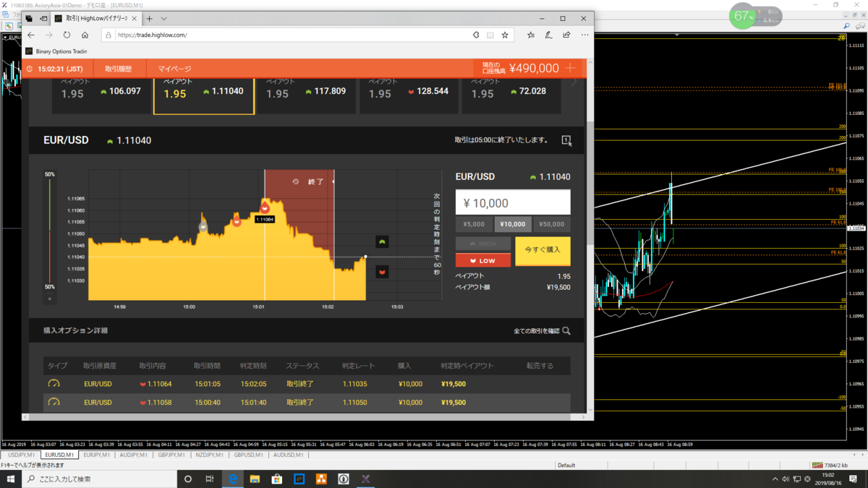Close the trader sentiment gauge with X
868x488 pixels.
point(50,298)
